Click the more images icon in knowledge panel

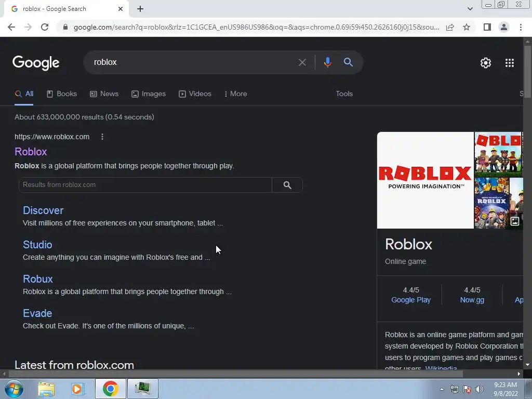click(515, 221)
